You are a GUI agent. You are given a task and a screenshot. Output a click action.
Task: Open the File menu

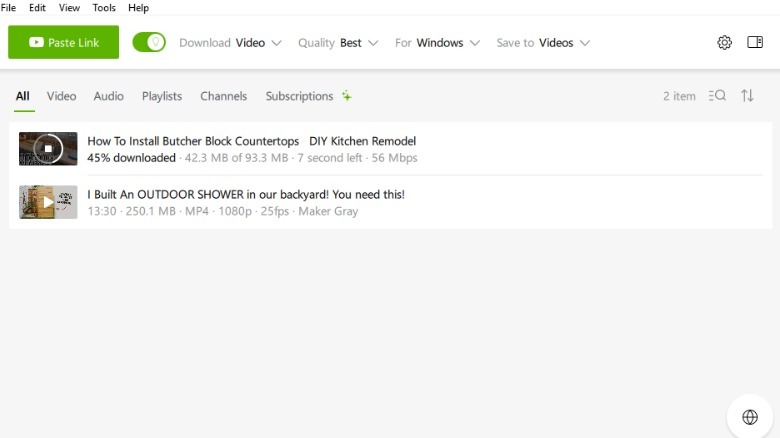point(9,8)
